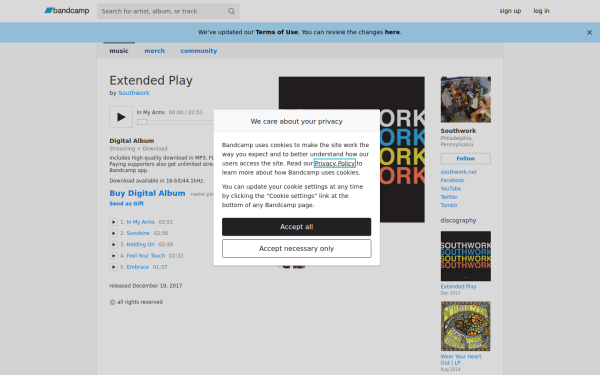Open the Terms of Use link
Viewport: 600px width, 375px height.
point(277,32)
